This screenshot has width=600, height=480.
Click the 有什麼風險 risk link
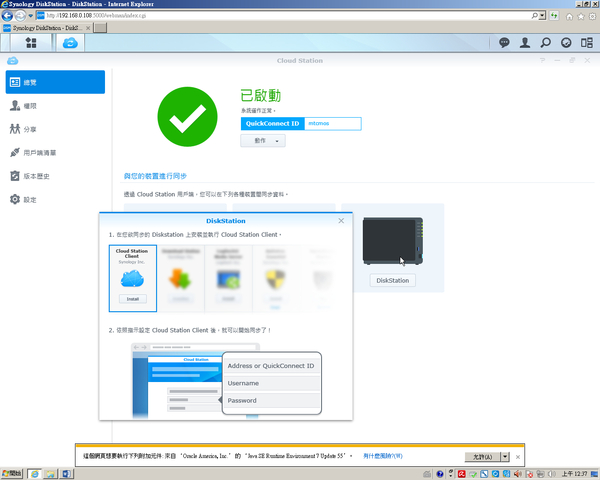coord(383,456)
